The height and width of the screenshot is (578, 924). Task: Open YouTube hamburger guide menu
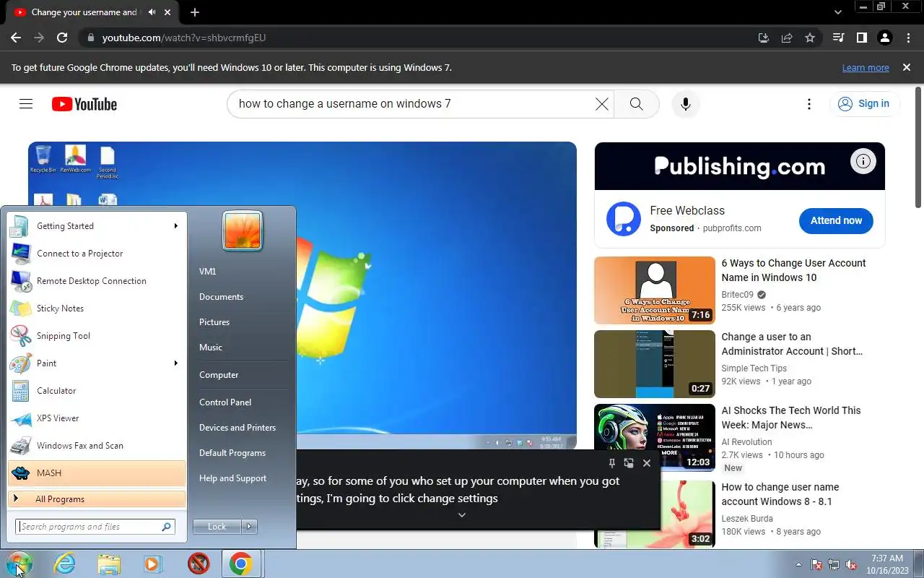pyautogui.click(x=26, y=104)
